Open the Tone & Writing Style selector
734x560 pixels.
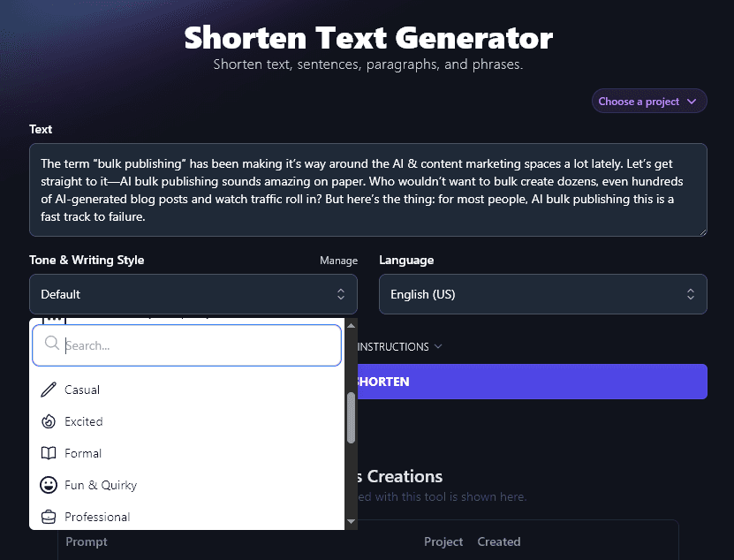tap(193, 293)
